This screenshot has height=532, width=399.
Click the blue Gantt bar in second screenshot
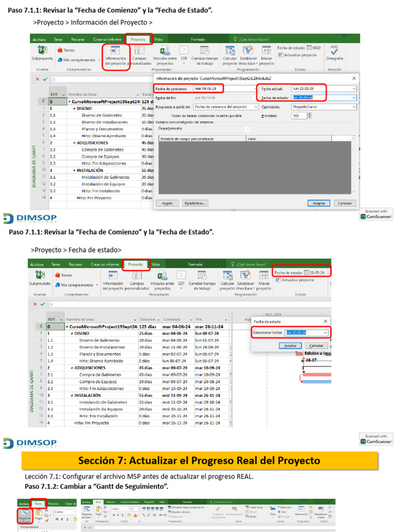tap(316, 382)
